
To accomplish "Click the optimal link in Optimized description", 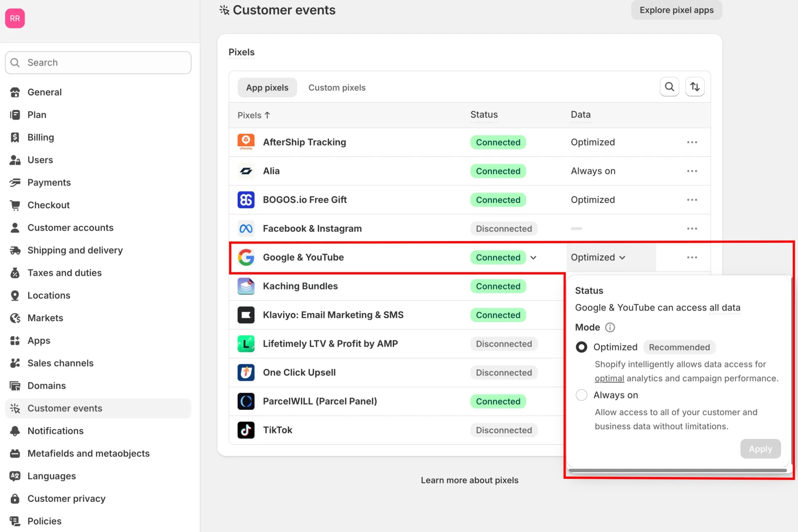I will pyautogui.click(x=609, y=379).
